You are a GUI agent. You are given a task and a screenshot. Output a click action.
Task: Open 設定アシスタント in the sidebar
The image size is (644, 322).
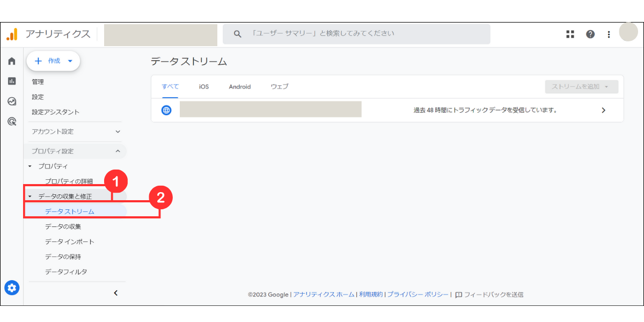(x=55, y=112)
